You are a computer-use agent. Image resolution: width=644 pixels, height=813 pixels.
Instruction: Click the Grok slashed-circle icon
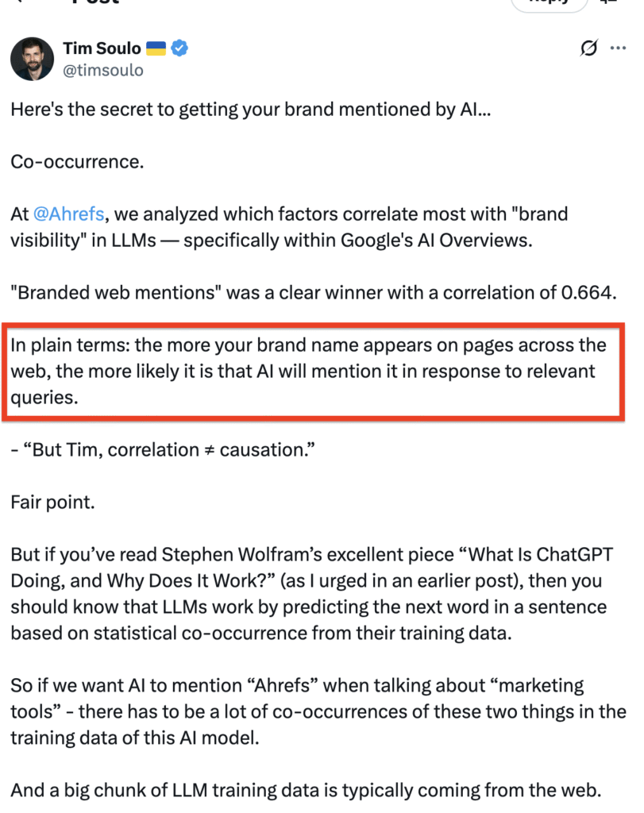[x=588, y=49]
